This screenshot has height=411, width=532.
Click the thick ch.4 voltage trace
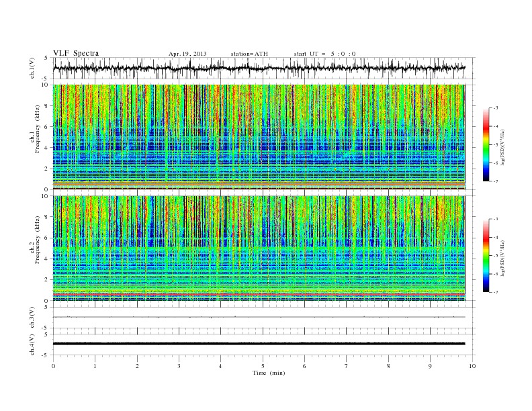(259, 344)
